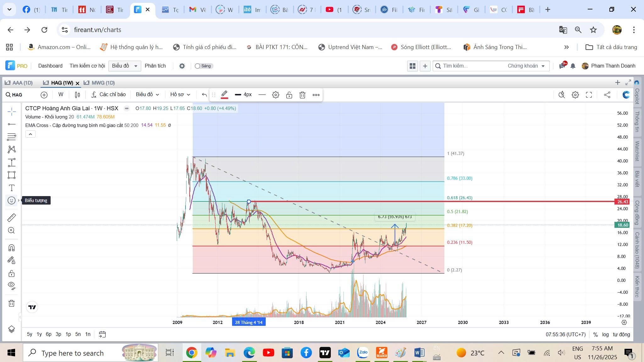Enable magnet mode in left toolbar

[12, 248]
